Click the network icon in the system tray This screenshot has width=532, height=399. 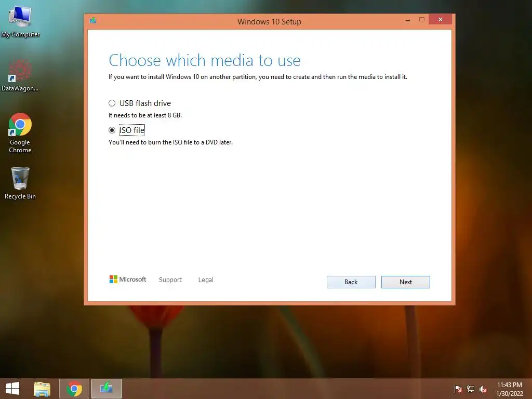[471, 389]
